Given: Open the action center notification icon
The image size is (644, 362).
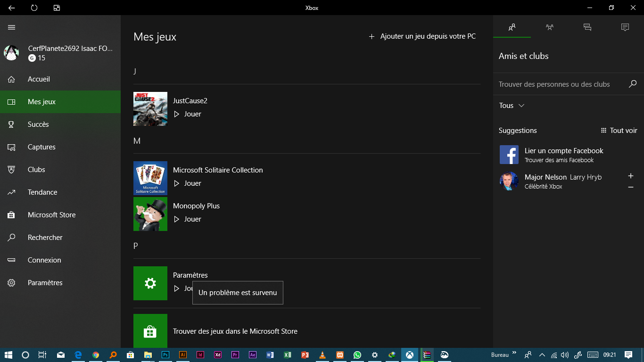Looking at the screenshot, I should tap(628, 355).
